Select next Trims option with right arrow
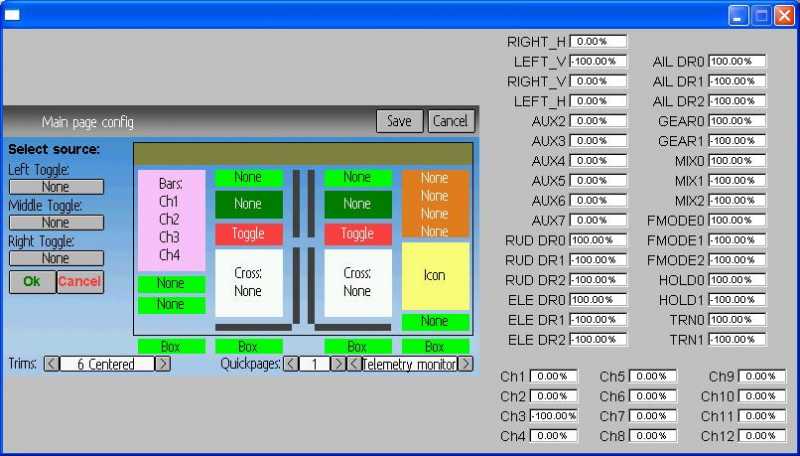800x456 pixels. tap(163, 364)
